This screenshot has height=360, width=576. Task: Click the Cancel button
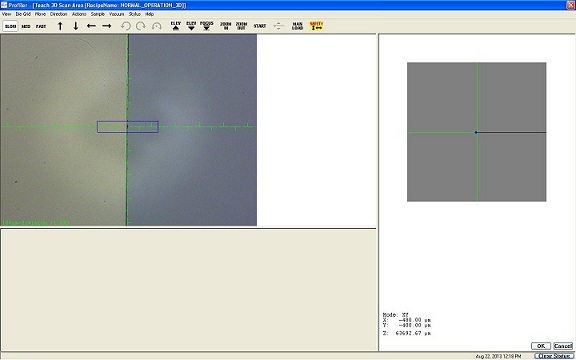click(563, 346)
